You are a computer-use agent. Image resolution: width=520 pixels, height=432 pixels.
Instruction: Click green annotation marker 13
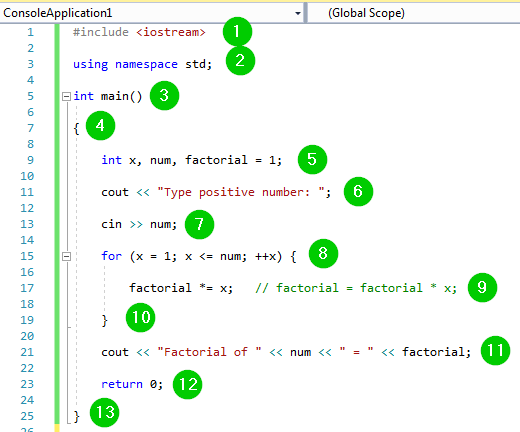point(105,413)
